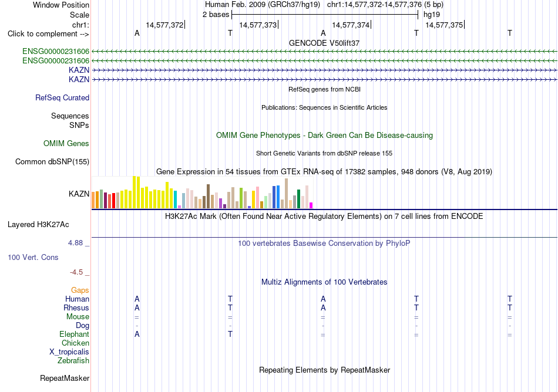The image size is (558, 392).
Task: Click the Scale track label
Action: click(x=79, y=15)
